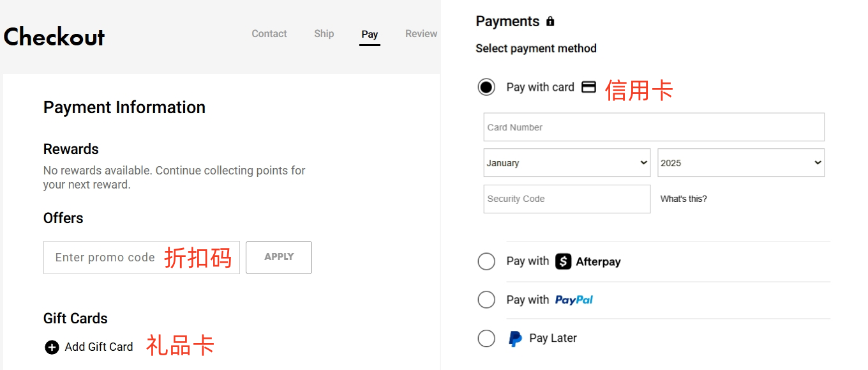Select the Pay with card radio button
Viewport: 868px width, 370px height.
click(486, 87)
